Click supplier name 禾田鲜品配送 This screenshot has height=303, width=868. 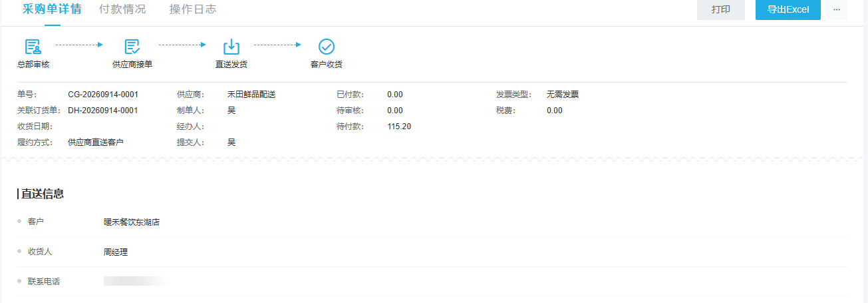[251, 95]
